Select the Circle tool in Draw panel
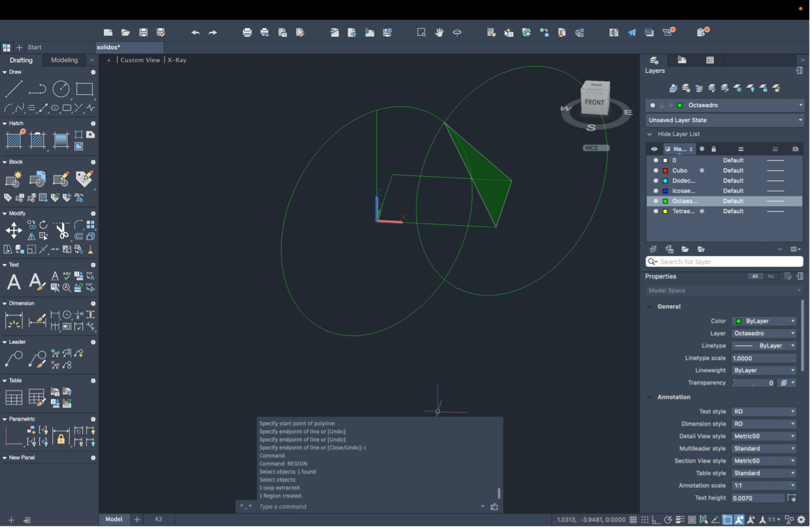 (x=61, y=89)
